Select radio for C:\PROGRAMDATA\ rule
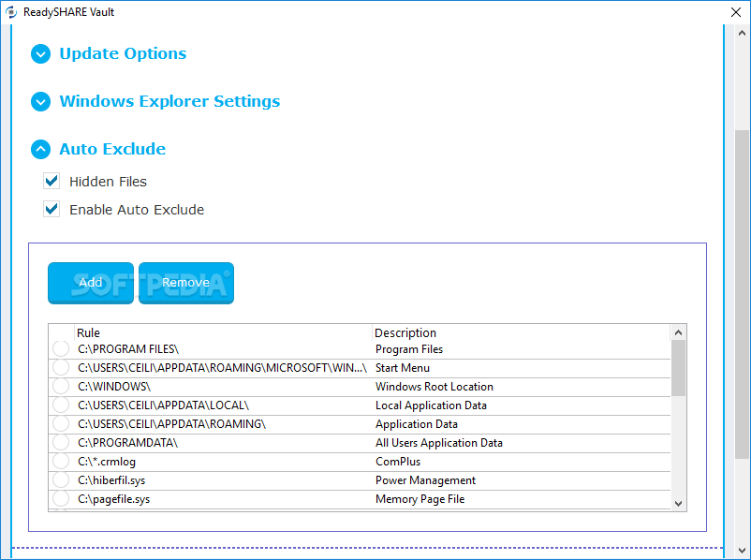751x560 pixels. 61,442
